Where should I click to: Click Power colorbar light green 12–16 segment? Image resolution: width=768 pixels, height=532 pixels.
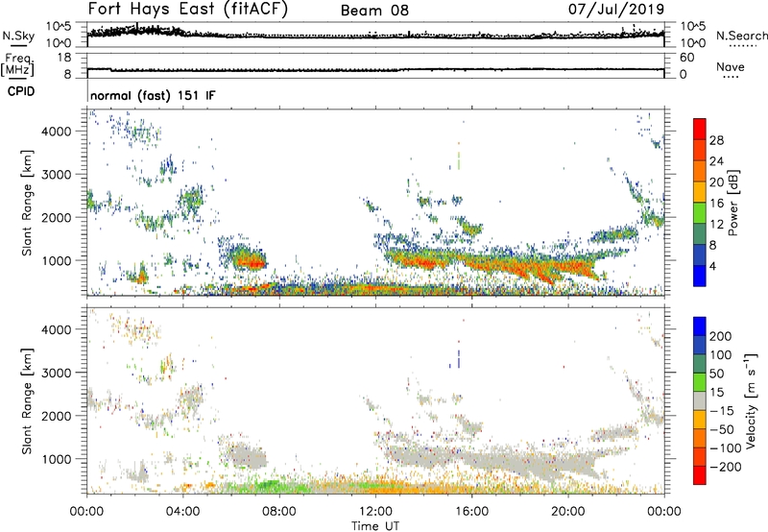point(700,213)
